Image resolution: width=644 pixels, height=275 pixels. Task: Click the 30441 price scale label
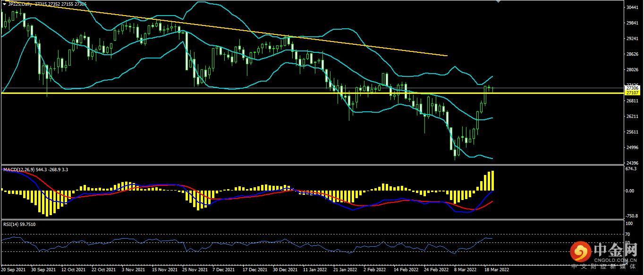632,8
